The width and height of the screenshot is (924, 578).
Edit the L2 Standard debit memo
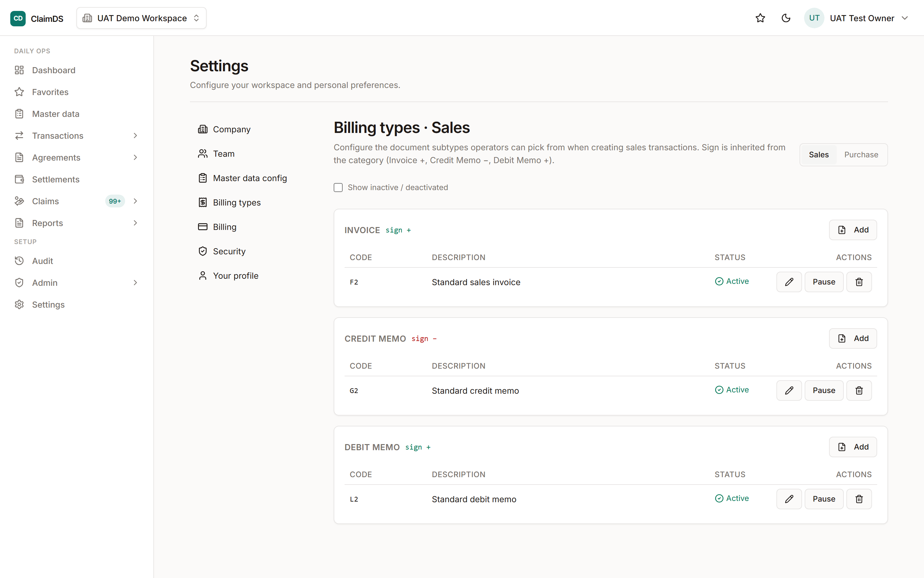(x=789, y=499)
